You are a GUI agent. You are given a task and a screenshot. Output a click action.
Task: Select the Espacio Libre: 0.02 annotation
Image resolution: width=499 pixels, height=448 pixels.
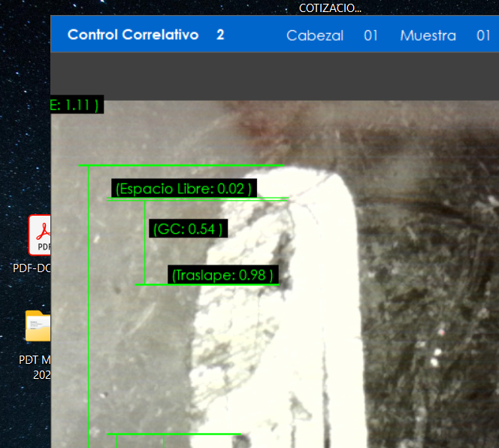pyautogui.click(x=183, y=189)
